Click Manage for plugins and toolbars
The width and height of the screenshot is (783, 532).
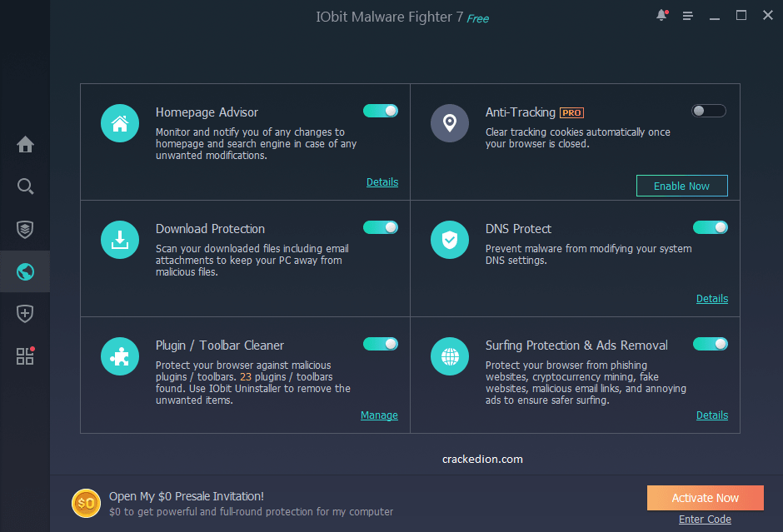(380, 415)
